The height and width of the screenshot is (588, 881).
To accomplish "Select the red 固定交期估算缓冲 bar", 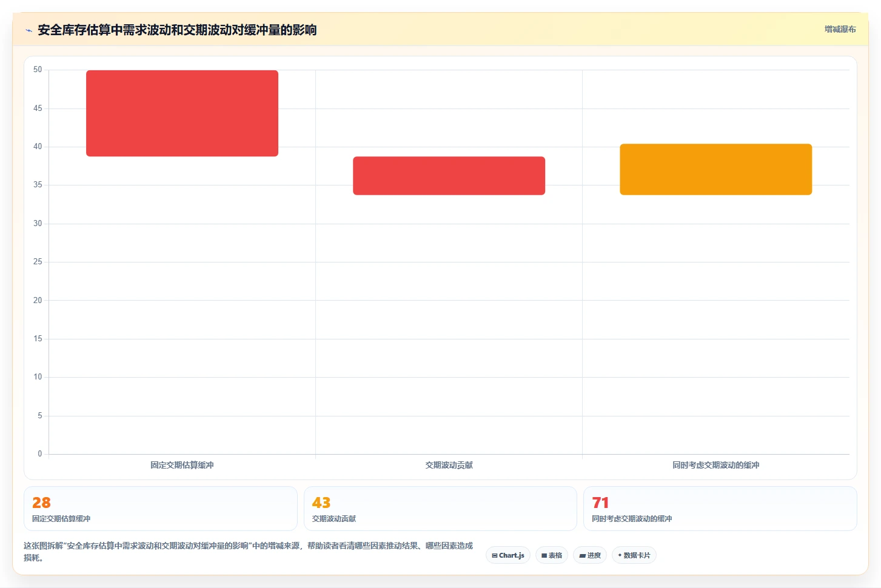I will [x=182, y=113].
